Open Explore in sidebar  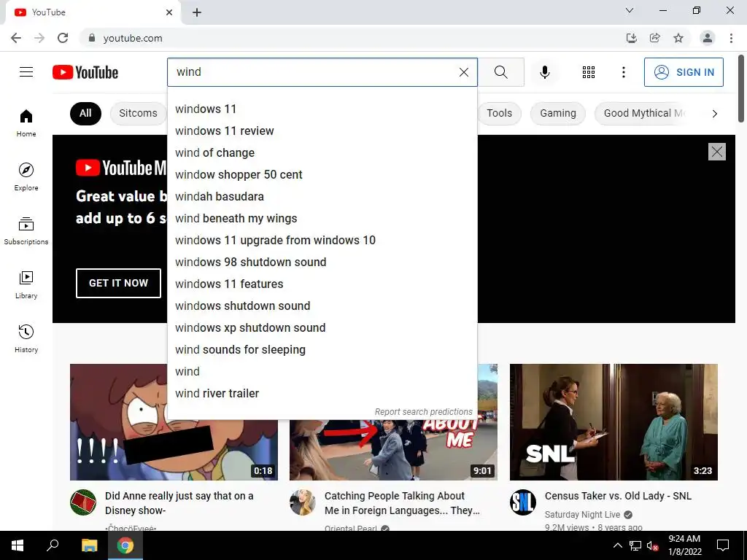26,176
